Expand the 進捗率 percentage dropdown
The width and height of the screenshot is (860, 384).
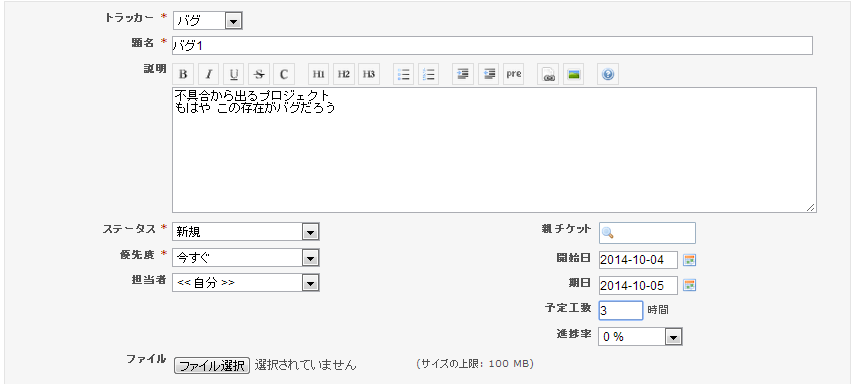[x=641, y=337]
